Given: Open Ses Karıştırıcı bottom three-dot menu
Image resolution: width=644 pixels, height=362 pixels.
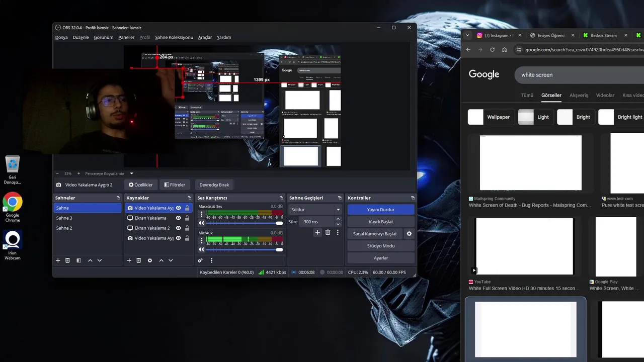Looking at the screenshot, I should [x=211, y=260].
